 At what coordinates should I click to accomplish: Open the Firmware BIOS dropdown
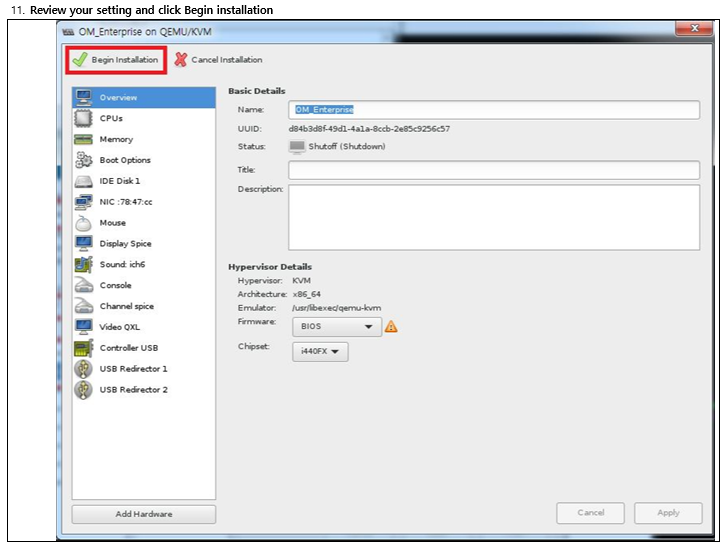(337, 327)
